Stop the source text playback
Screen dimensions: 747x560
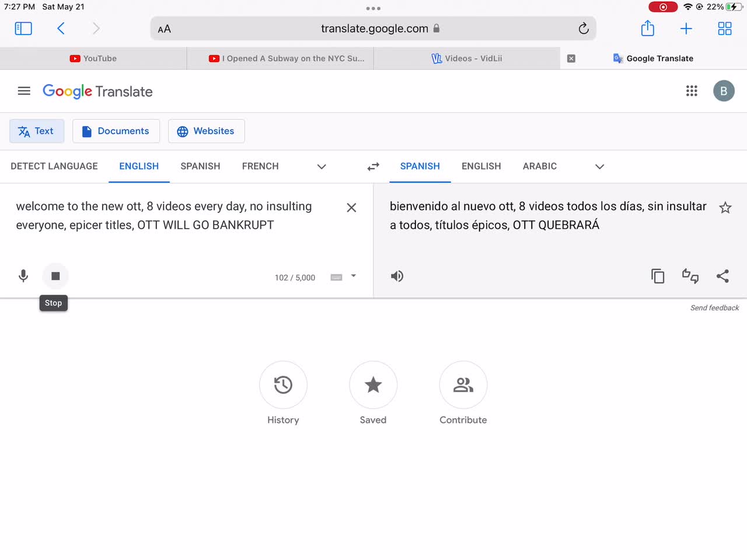pyautogui.click(x=55, y=276)
